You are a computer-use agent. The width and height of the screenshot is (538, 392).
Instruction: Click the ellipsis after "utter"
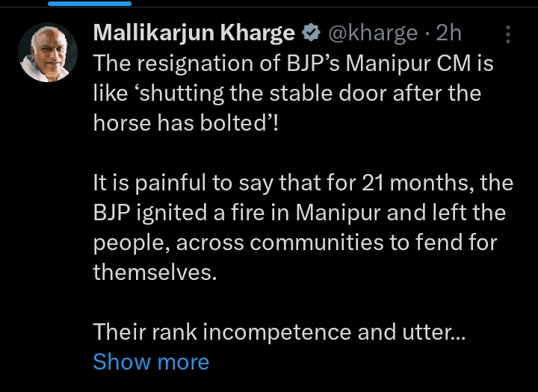(x=458, y=334)
